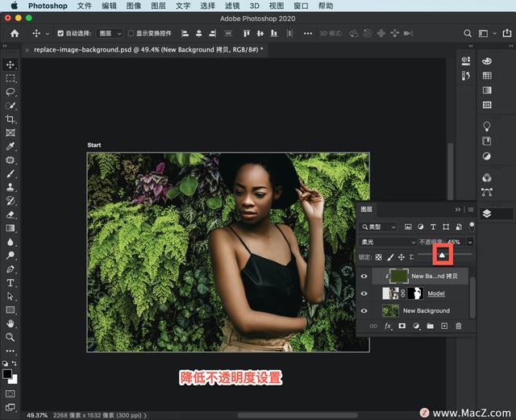This screenshot has height=420, width=516.
Task: Open the 图像 menu
Action: (x=134, y=6)
